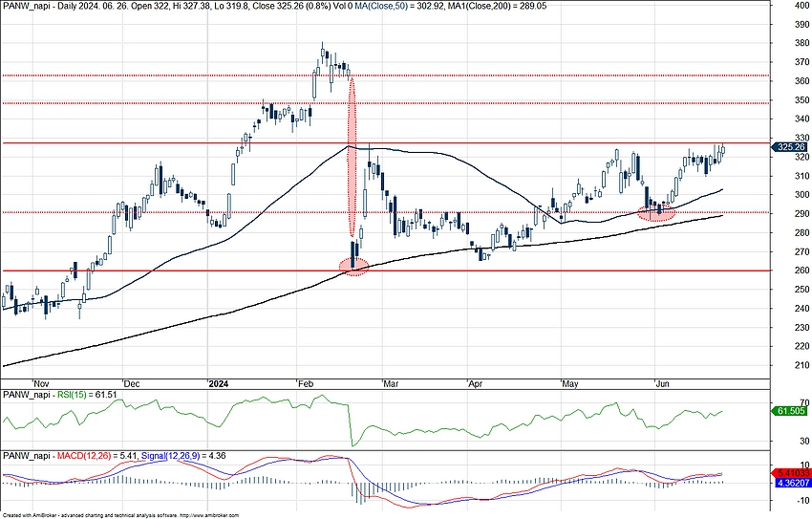Click the MACD pane -10 axis label
Image resolution: width=812 pixels, height=519 pixels.
click(802, 501)
